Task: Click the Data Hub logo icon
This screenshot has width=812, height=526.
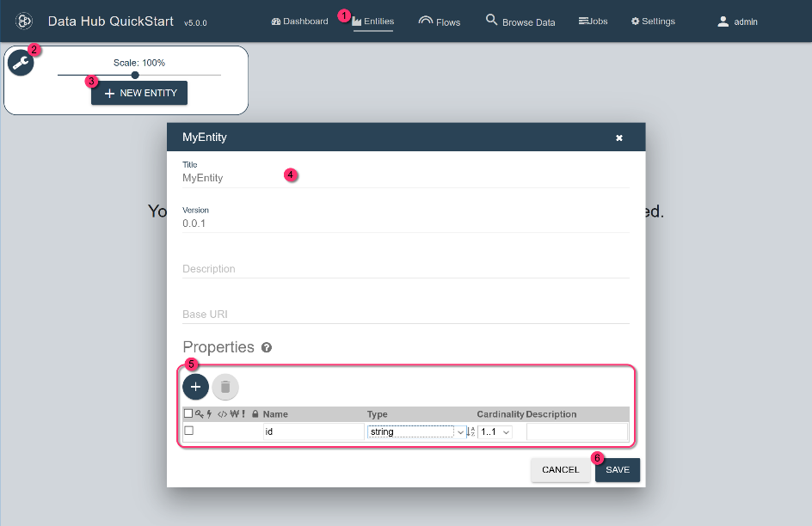Action: pos(25,21)
